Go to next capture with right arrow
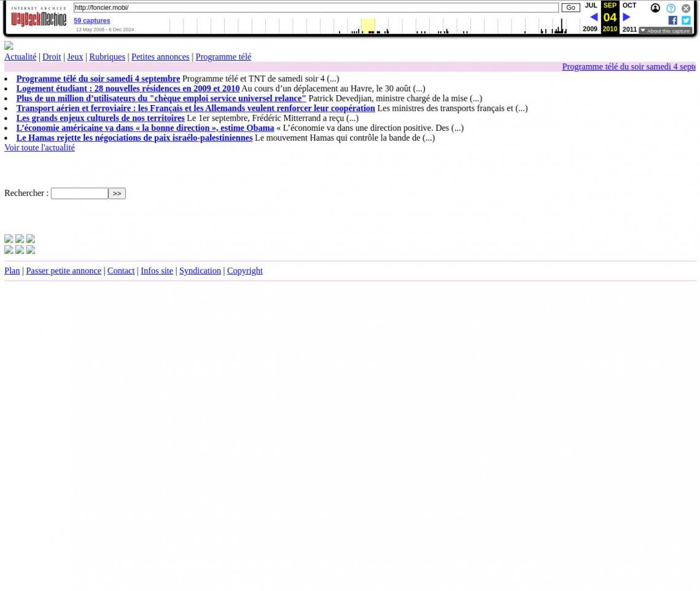This screenshot has width=700, height=591. (626, 17)
